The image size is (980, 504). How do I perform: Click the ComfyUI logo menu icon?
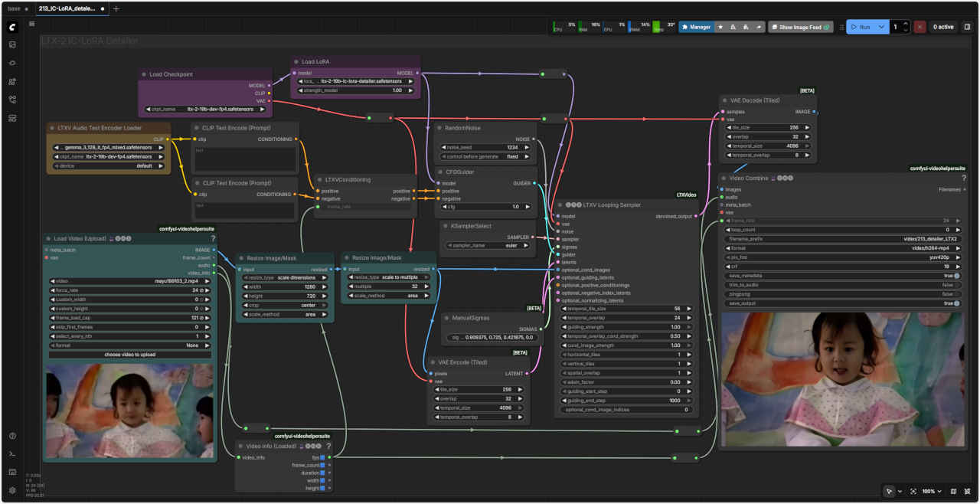tap(12, 27)
